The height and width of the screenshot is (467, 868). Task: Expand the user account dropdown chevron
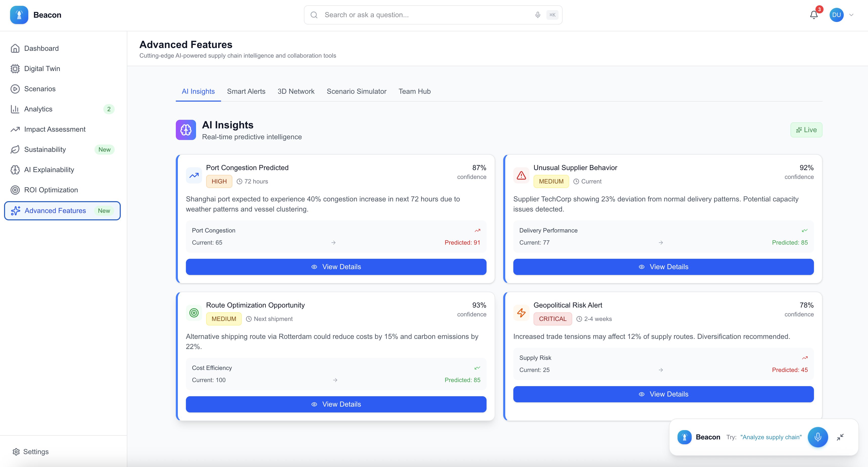[851, 15]
